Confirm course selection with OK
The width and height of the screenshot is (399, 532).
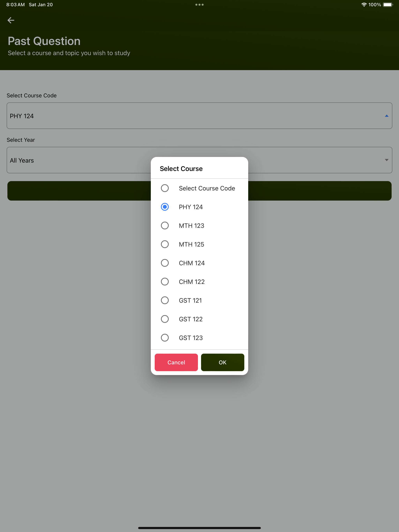[x=222, y=362]
